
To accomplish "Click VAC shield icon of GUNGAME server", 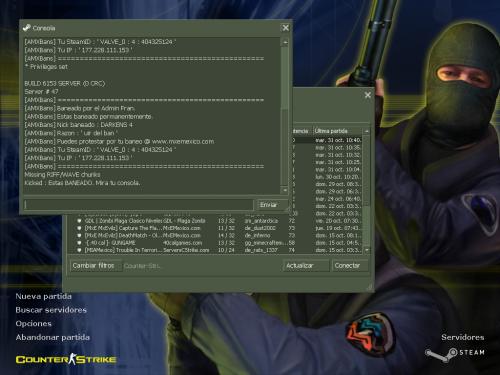I will (79, 243).
